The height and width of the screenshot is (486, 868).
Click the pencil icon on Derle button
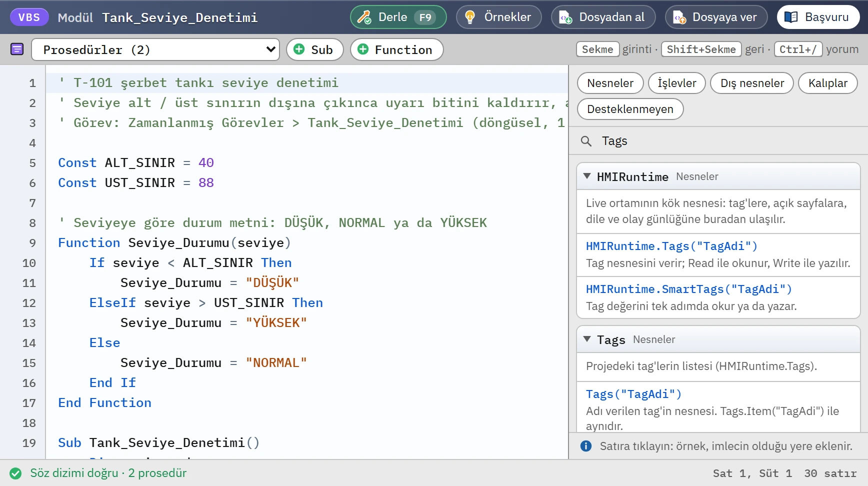tap(364, 17)
